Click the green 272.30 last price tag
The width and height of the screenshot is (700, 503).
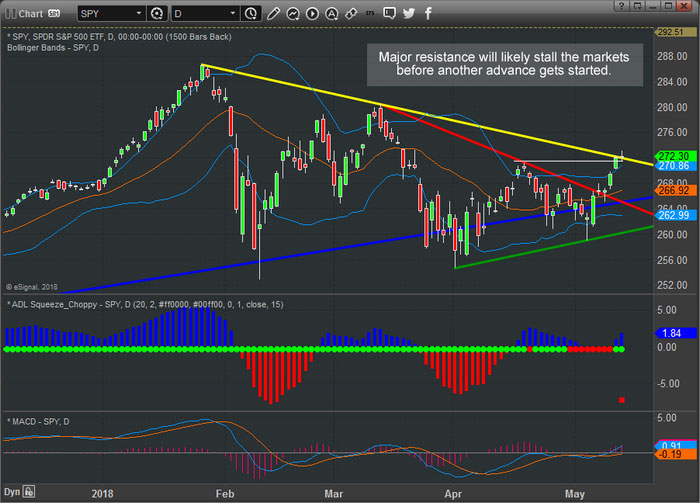pos(675,156)
